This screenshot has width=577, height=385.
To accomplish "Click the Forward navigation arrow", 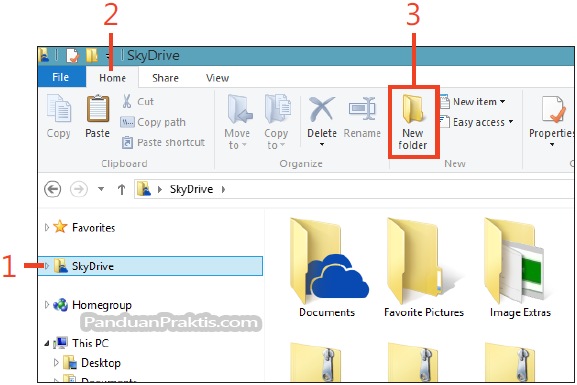I will pos(79,189).
